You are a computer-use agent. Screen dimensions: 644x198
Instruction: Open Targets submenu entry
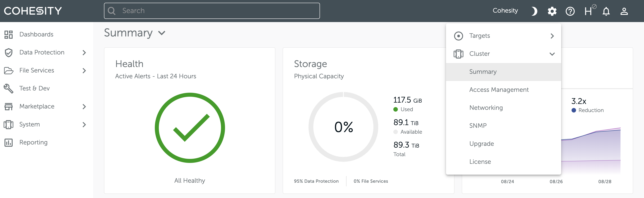[504, 36]
